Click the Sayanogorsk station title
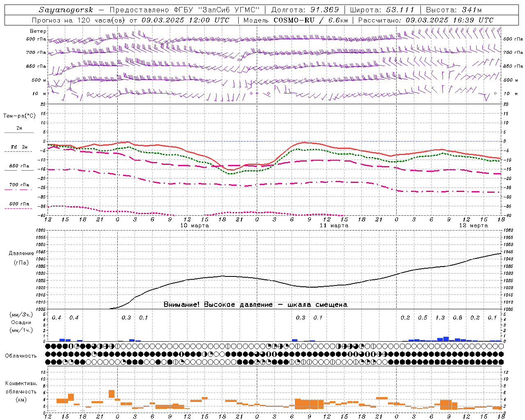The width and height of the screenshot is (525, 420). tap(66, 10)
